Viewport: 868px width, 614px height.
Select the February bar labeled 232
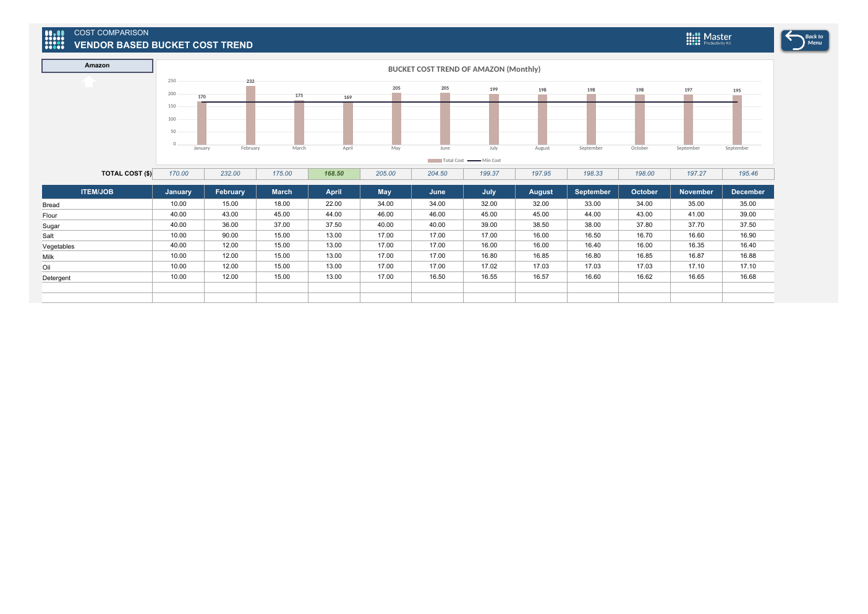tap(250, 115)
